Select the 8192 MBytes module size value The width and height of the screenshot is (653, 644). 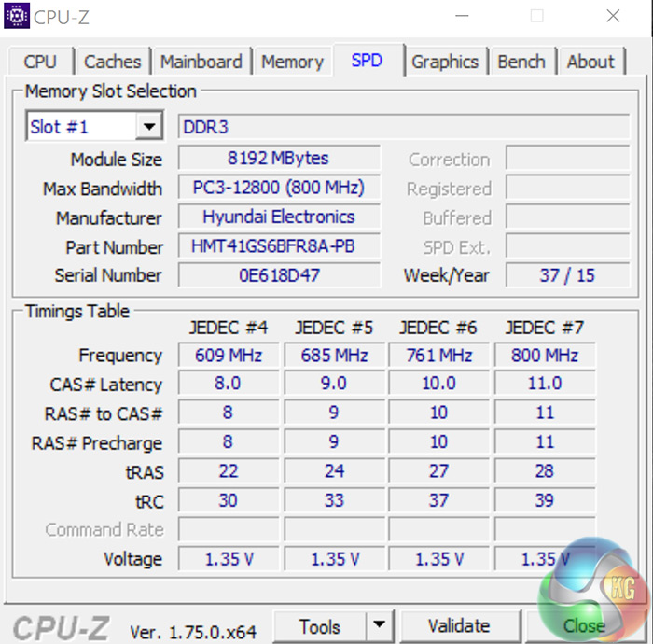click(279, 158)
